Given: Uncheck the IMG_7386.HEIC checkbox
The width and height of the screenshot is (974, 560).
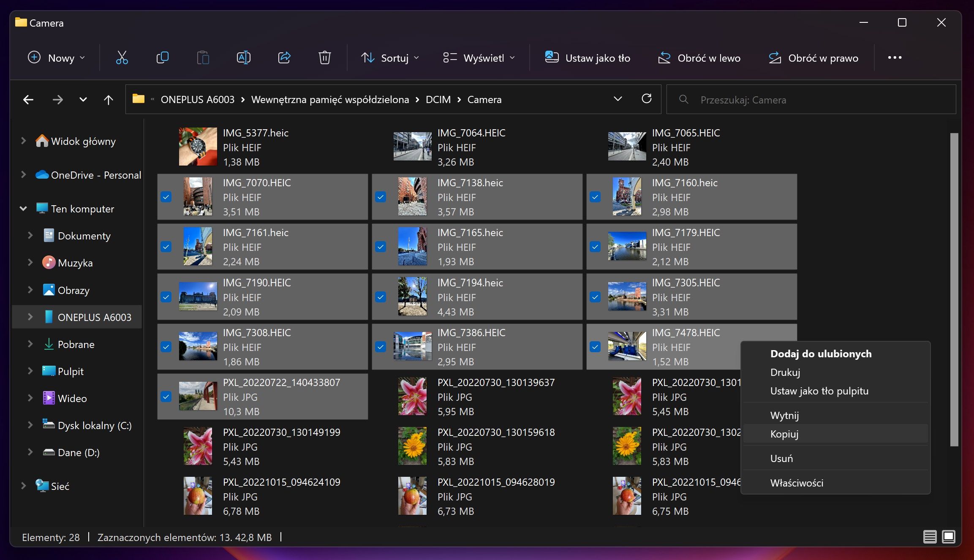Looking at the screenshot, I should [x=381, y=347].
